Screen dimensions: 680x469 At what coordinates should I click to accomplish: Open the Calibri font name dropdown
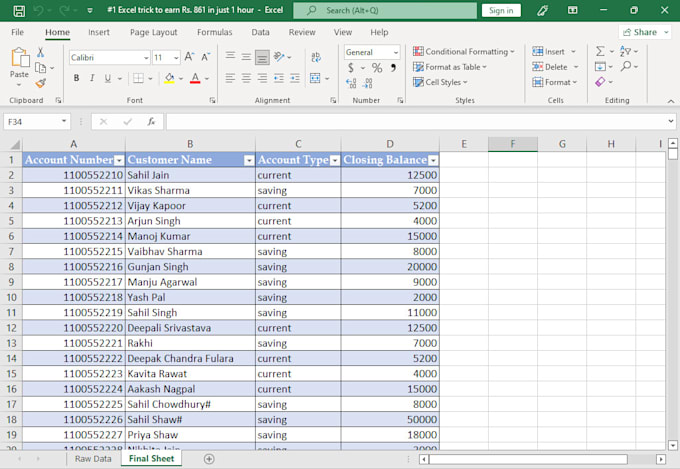(146, 57)
